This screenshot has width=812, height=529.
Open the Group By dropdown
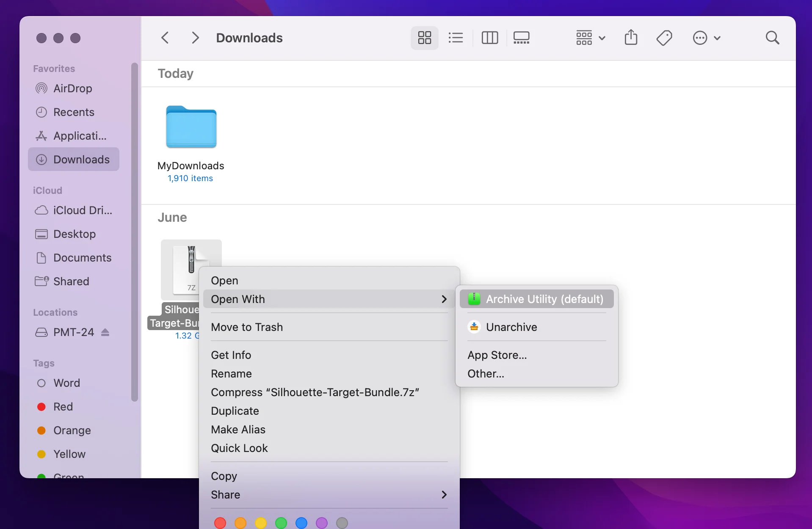(x=590, y=38)
